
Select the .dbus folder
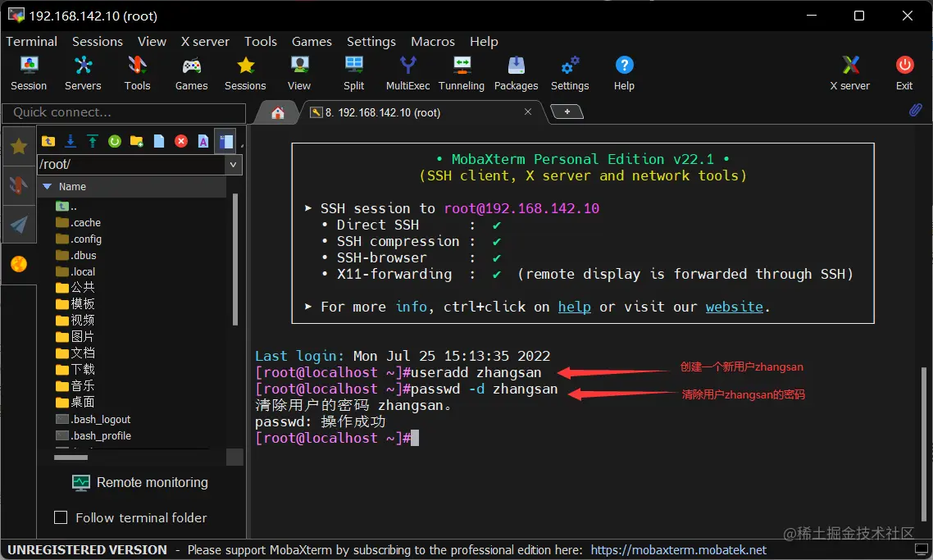(x=76, y=255)
